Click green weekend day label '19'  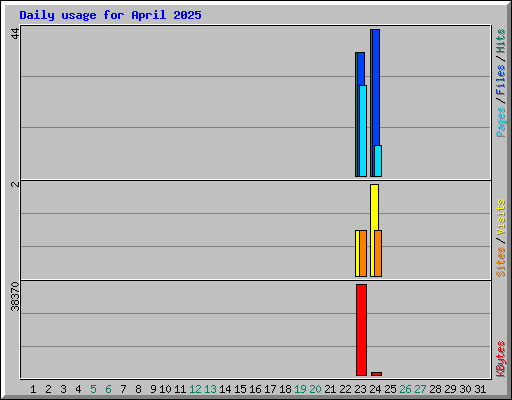coord(300,389)
